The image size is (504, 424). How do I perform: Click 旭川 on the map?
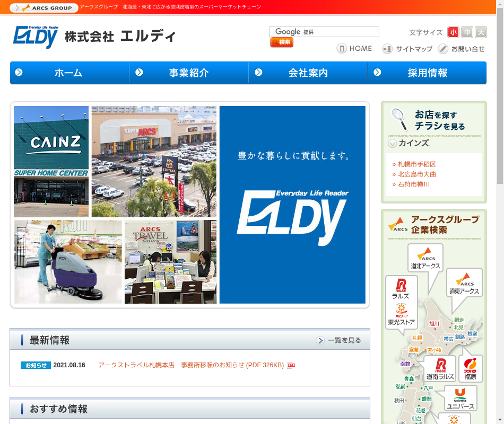(435, 324)
